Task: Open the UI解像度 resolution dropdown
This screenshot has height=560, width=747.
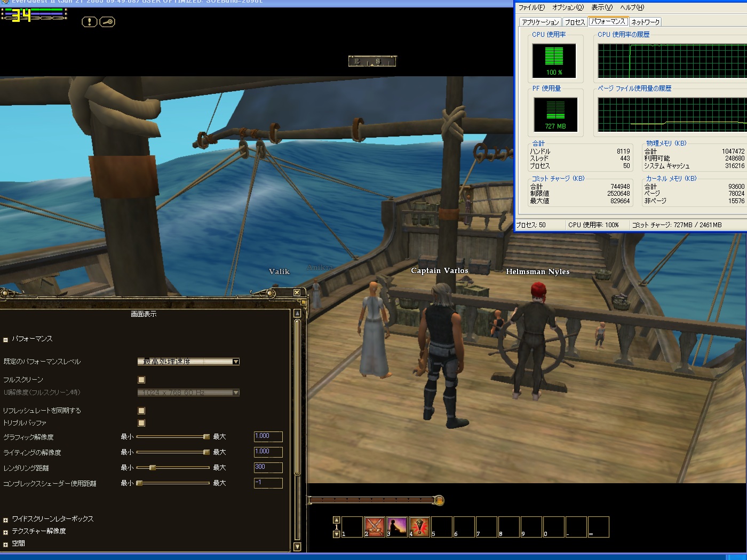Action: coord(188,393)
